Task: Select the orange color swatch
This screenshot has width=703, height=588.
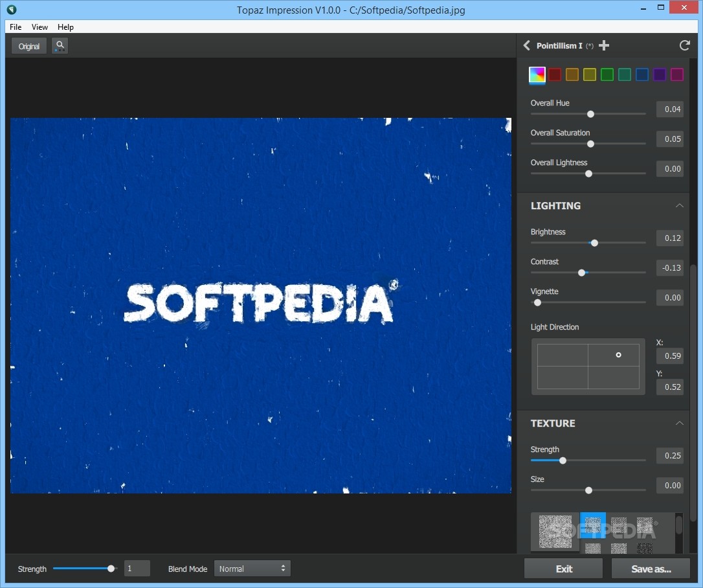Action: (572, 74)
